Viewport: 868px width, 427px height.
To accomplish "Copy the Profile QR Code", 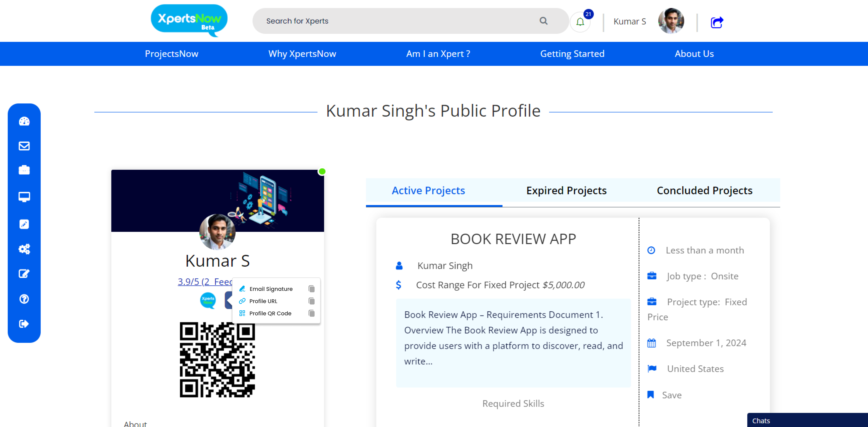I will coord(312,313).
